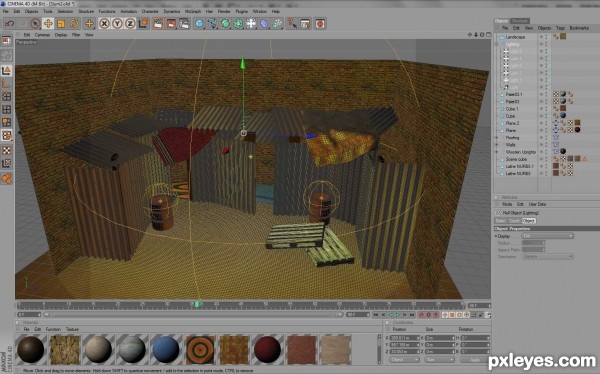Viewport: 600px width, 374px height.
Task: Toggle X-axis lock
Action: (104, 24)
